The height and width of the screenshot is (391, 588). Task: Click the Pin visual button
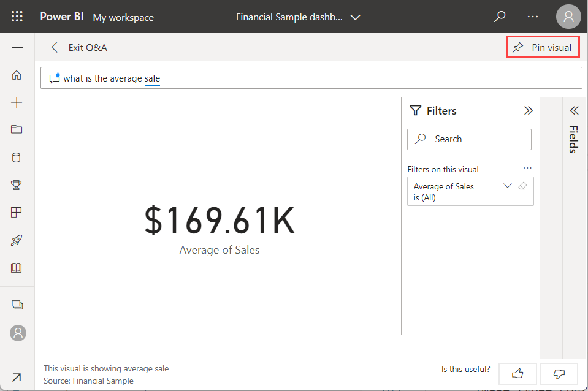543,47
